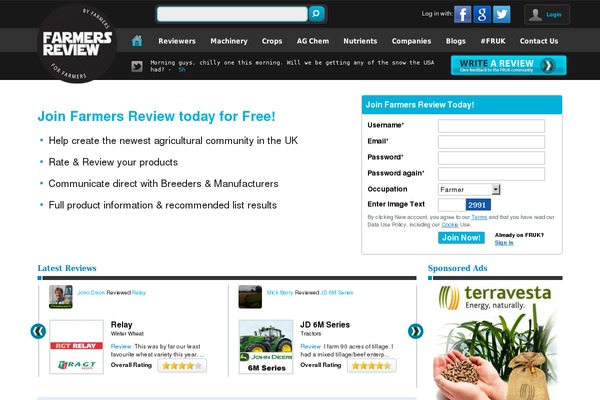
Task: Open the JD 6M Series Review link
Action: coord(311,346)
